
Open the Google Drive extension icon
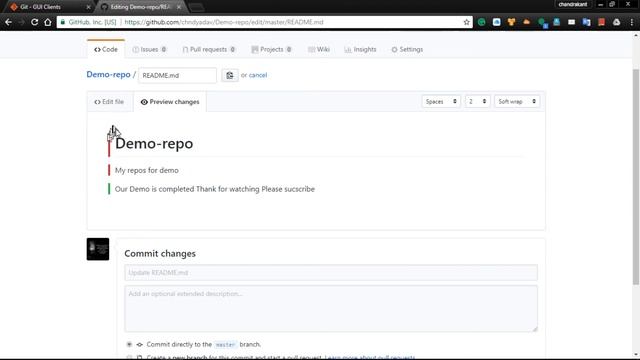(616, 22)
